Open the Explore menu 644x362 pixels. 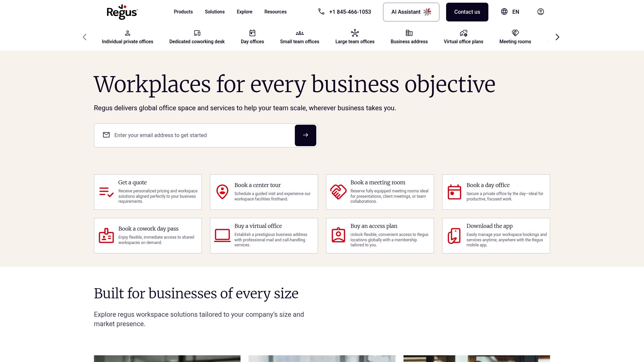245,12
